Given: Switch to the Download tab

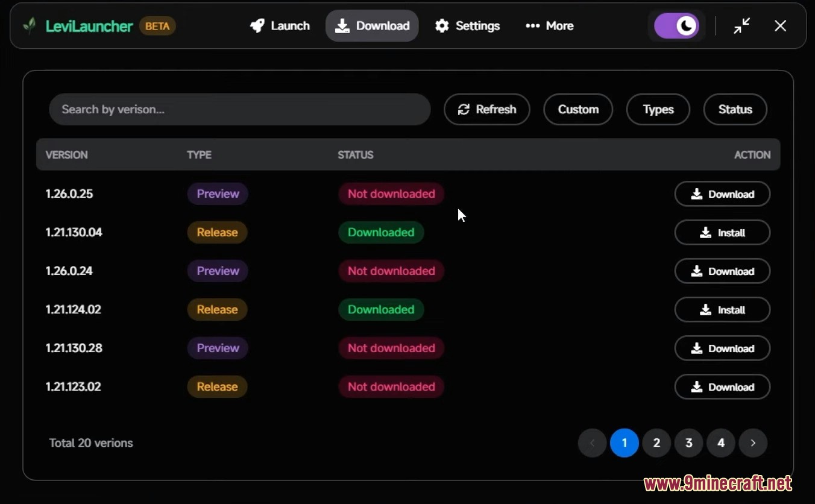Looking at the screenshot, I should [x=372, y=26].
